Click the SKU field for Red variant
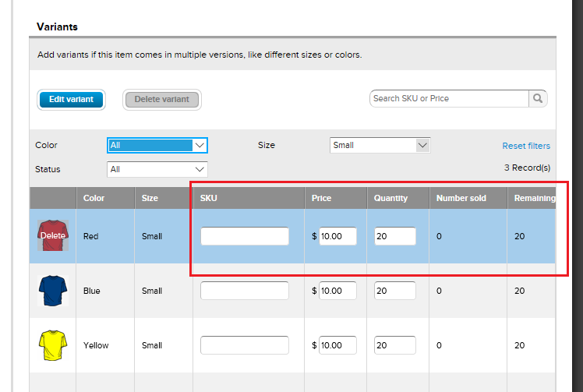The image size is (583, 392). pyautogui.click(x=245, y=236)
